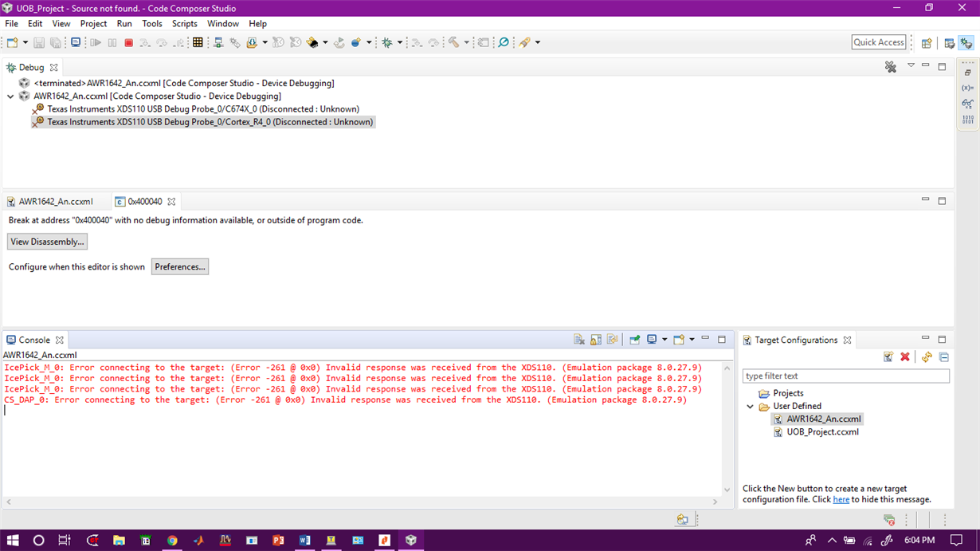
Task: Open dropdown arrow next to Debug bug
Action: 400,42
